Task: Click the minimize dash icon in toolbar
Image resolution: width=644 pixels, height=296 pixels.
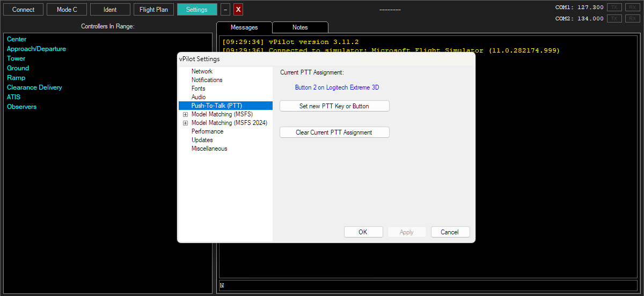Action: point(225,10)
